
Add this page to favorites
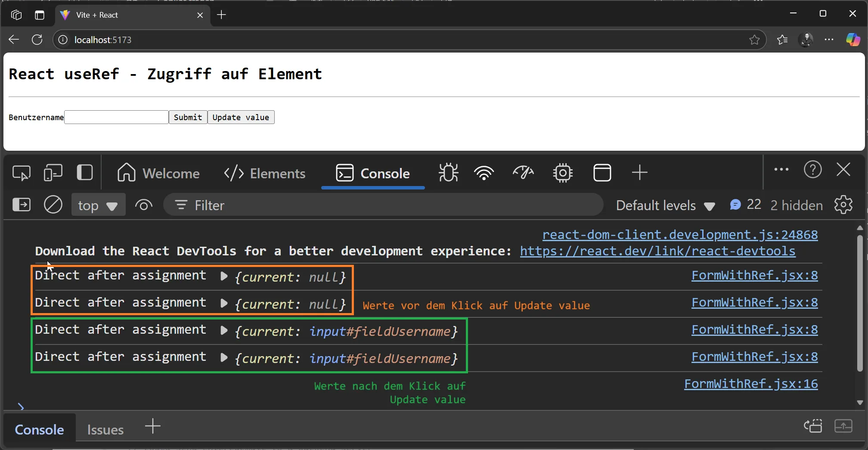point(754,40)
